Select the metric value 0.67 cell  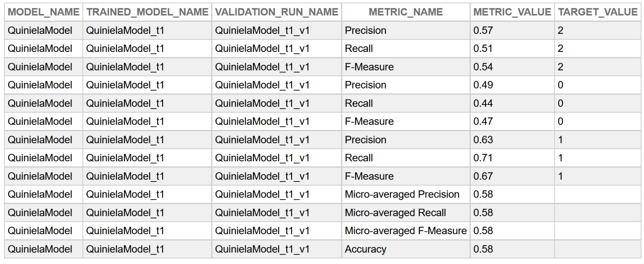click(x=483, y=176)
